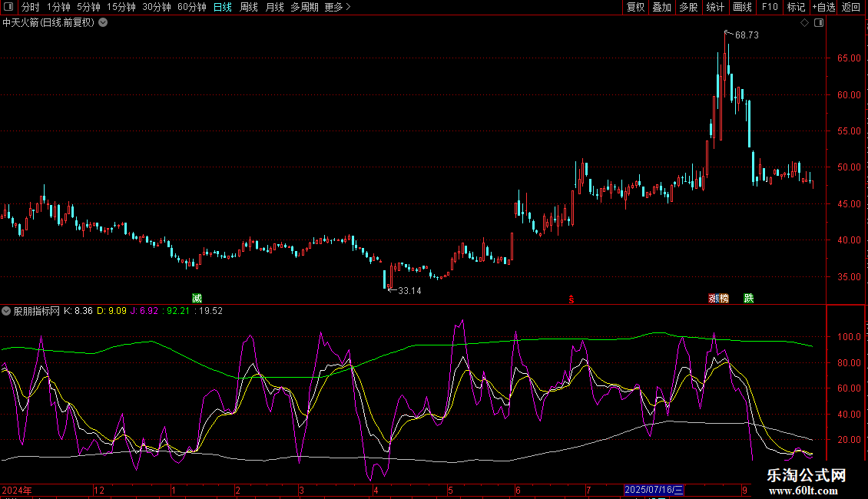Click the green 跌 event marker
The image size is (868, 499).
(x=748, y=298)
